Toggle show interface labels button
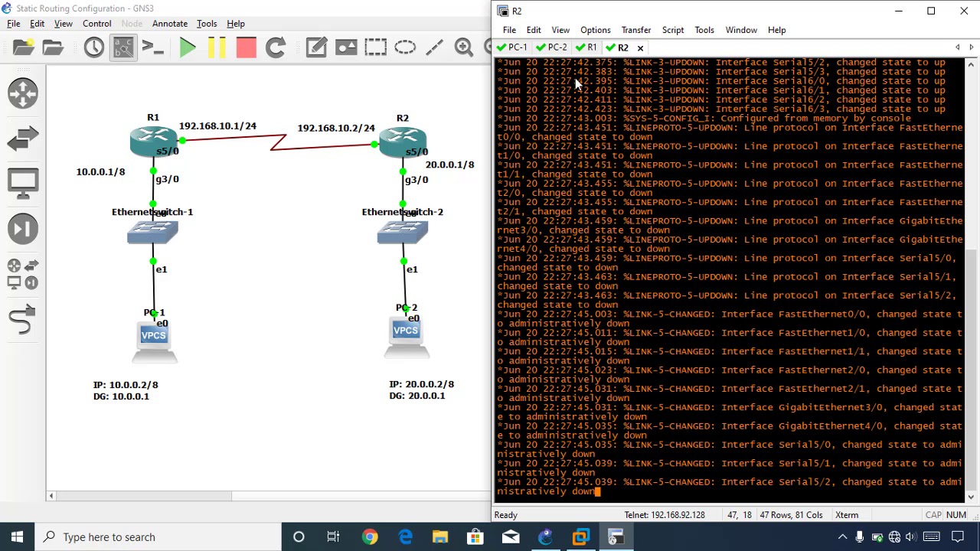Image resolution: width=980 pixels, height=551 pixels. 123,47
